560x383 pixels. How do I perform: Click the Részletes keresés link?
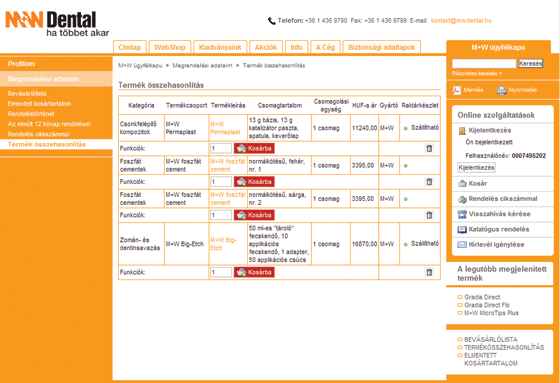point(477,73)
